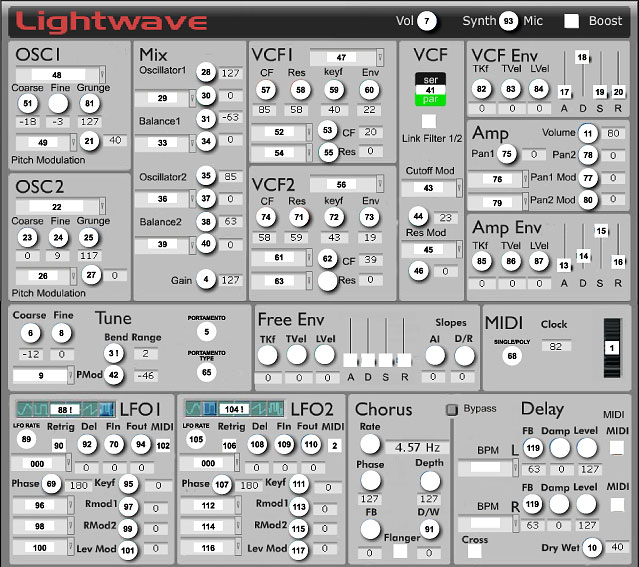Open the Cutoff Mod dropdown showing 43
Image resolution: width=639 pixels, height=567 pixels.
[432, 188]
